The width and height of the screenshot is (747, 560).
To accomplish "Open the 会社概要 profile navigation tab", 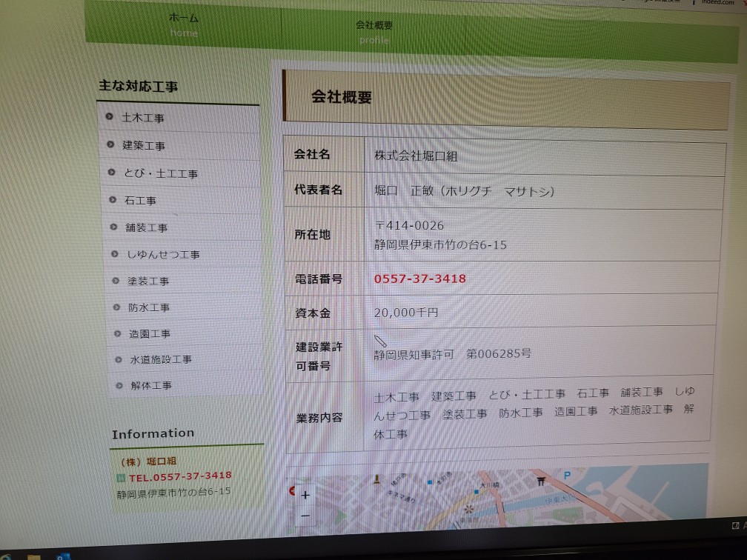I will pos(374,32).
